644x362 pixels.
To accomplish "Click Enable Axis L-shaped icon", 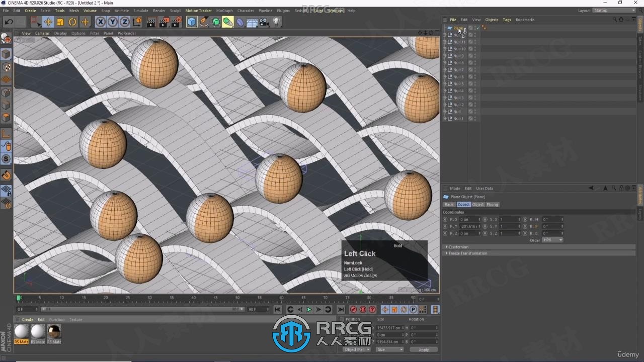I will click(x=6, y=133).
